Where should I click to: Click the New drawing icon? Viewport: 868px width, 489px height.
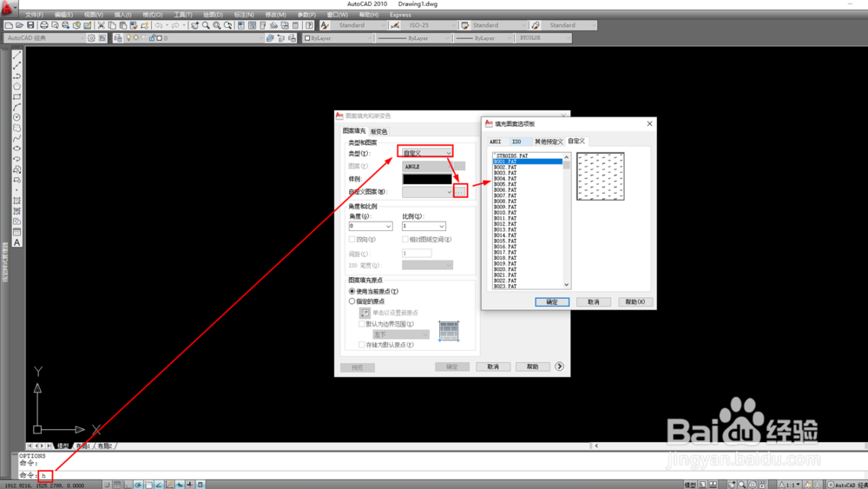pos(9,25)
